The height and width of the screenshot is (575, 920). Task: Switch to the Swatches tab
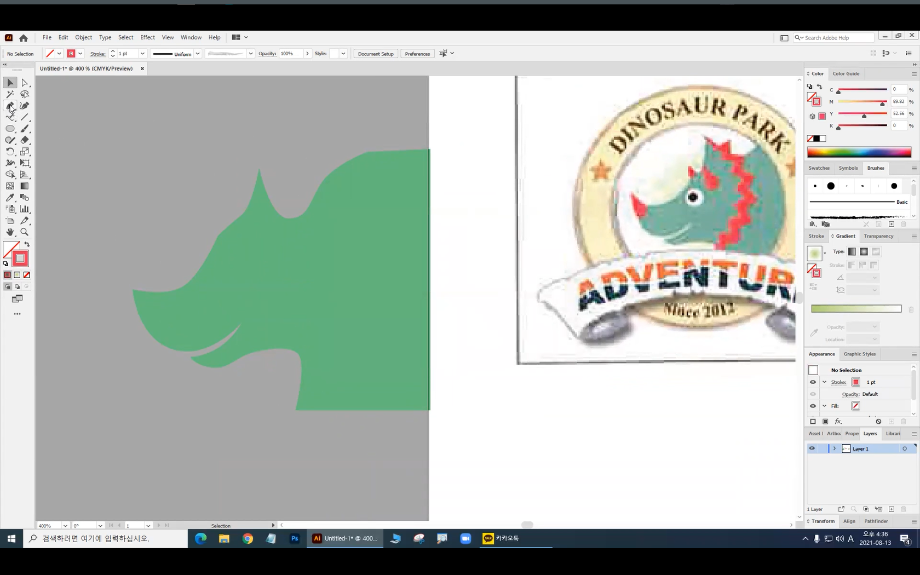(x=820, y=168)
